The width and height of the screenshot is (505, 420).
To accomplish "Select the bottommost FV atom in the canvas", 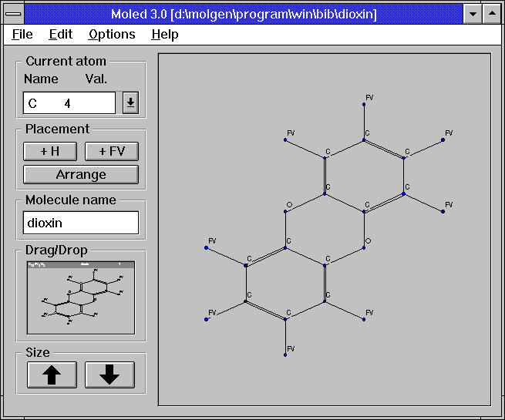I will (x=285, y=355).
